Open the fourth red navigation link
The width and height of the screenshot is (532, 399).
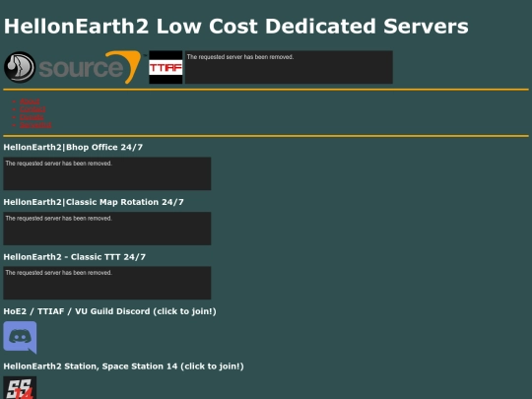[35, 125]
